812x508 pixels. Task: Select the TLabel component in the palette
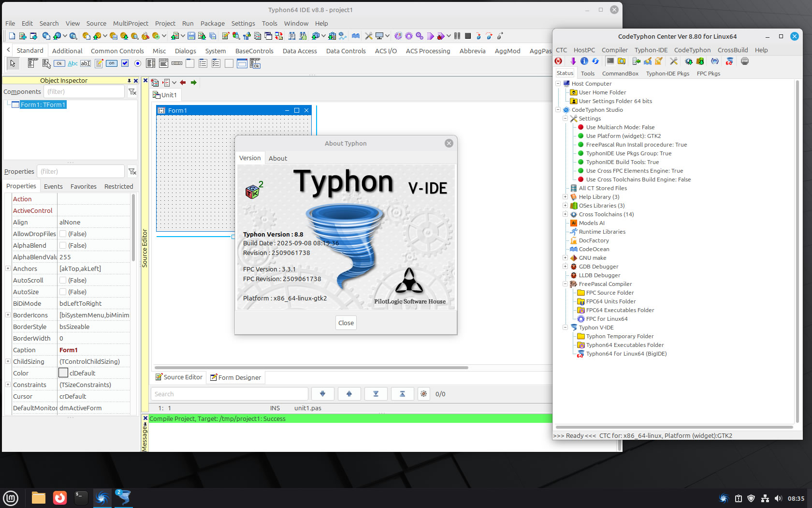72,63
